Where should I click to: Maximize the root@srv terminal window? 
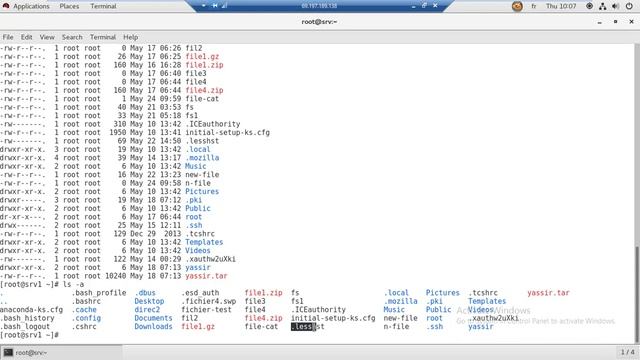(616, 22)
